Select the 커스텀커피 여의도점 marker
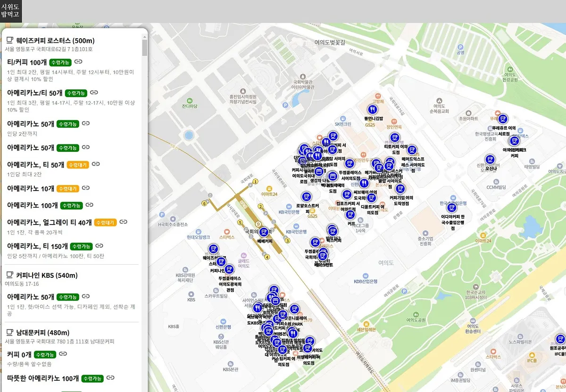 (x=282, y=350)
